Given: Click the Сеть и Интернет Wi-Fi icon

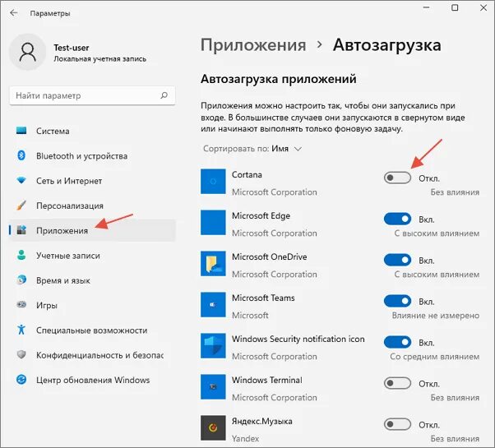Looking at the screenshot, I should click(x=21, y=180).
